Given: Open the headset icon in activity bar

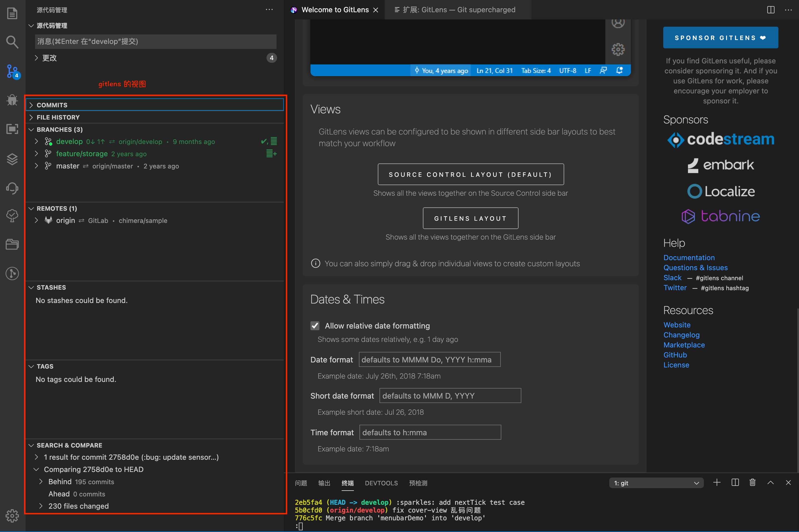Looking at the screenshot, I should 12,188.
